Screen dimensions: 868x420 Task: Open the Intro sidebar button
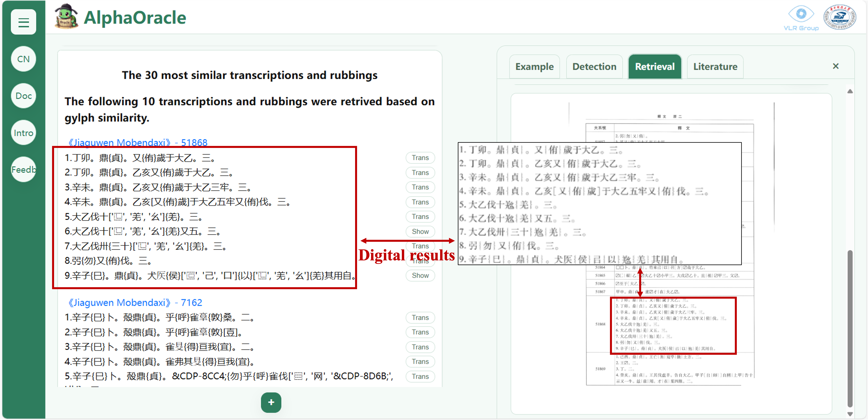(23, 133)
